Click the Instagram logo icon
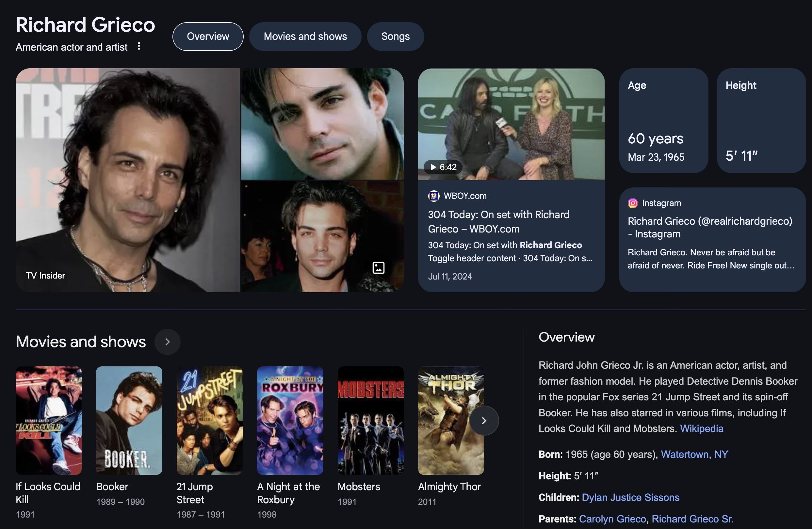 tap(633, 203)
